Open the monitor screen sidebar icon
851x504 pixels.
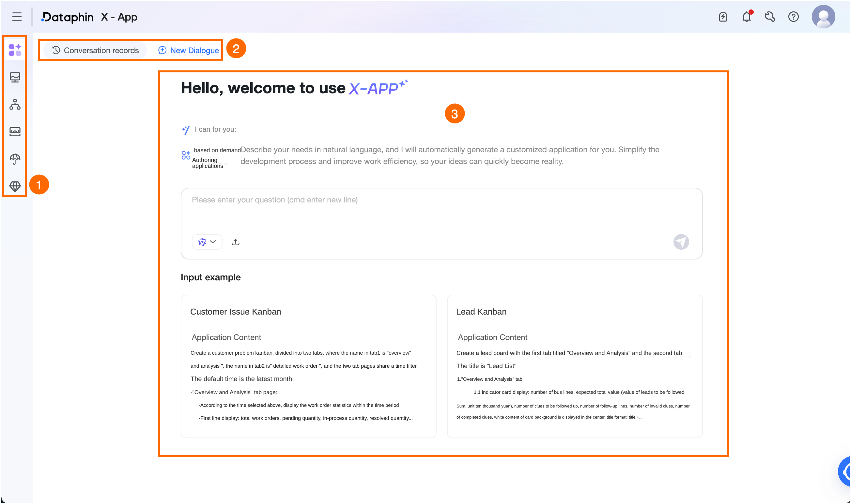(15, 78)
